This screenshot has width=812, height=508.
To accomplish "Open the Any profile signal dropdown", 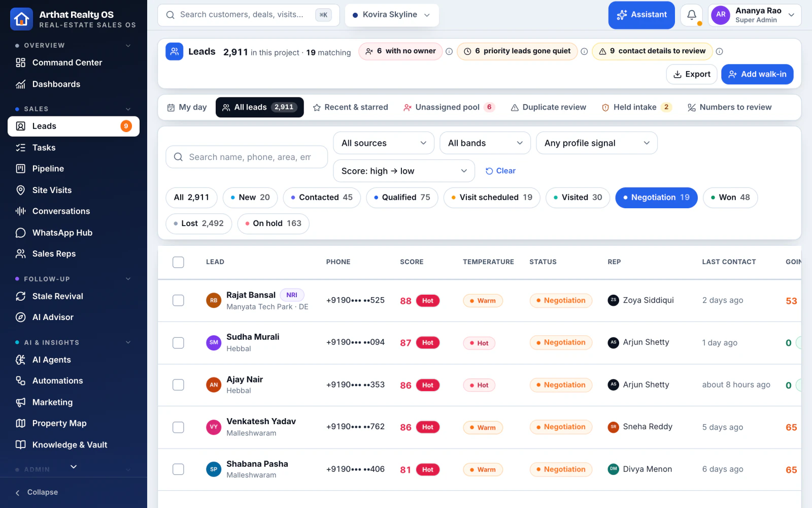I will click(x=597, y=143).
